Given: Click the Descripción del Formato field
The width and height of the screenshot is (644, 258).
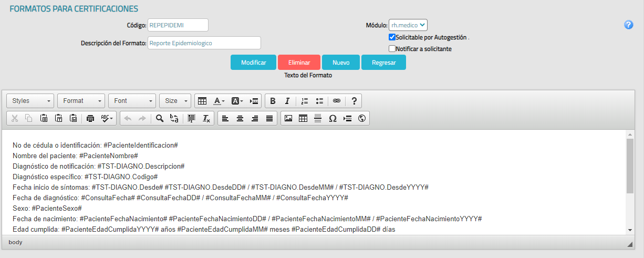Looking at the screenshot, I should pyautogui.click(x=204, y=43).
